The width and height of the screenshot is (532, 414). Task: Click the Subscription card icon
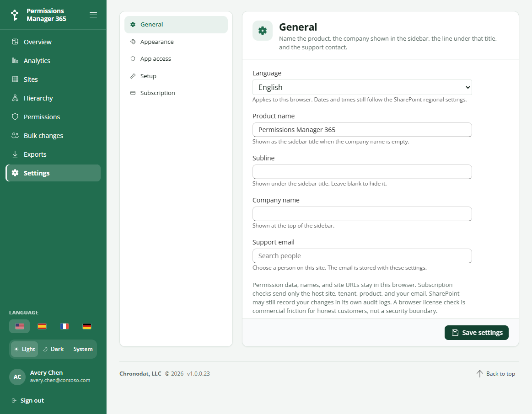coord(133,93)
